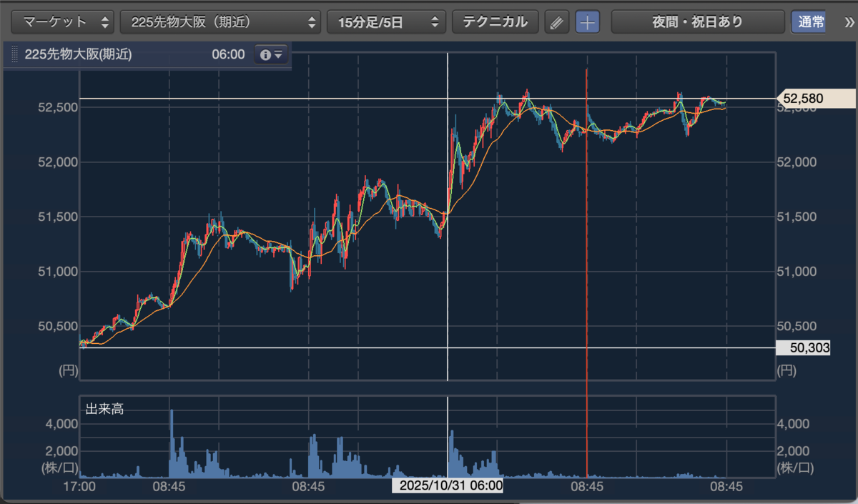
Task: Click the red vertical line marker
Action: point(587,272)
